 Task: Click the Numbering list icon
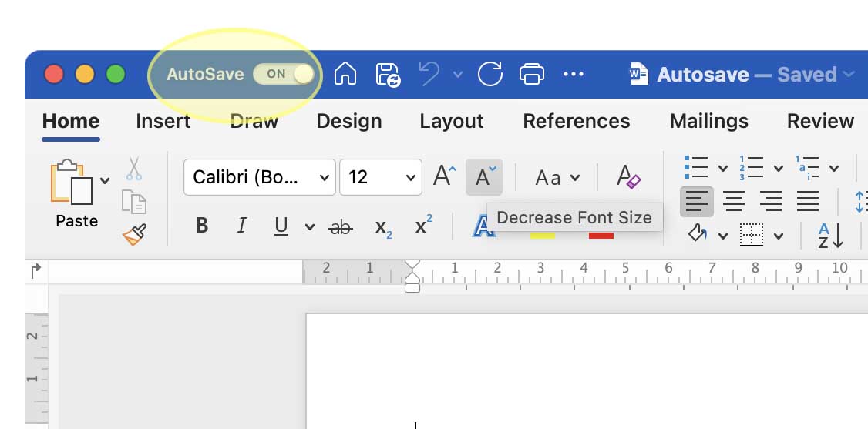751,167
